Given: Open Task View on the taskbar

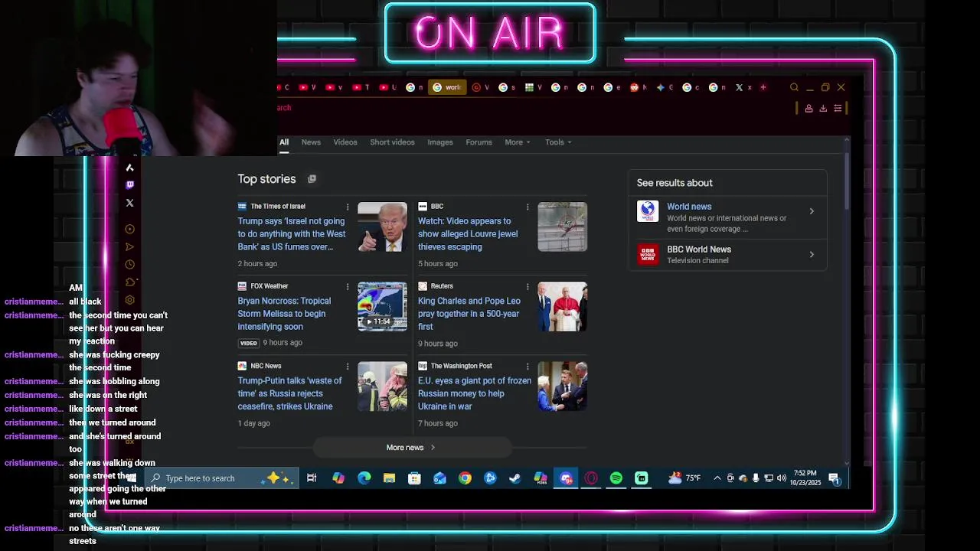Looking at the screenshot, I should pos(312,478).
